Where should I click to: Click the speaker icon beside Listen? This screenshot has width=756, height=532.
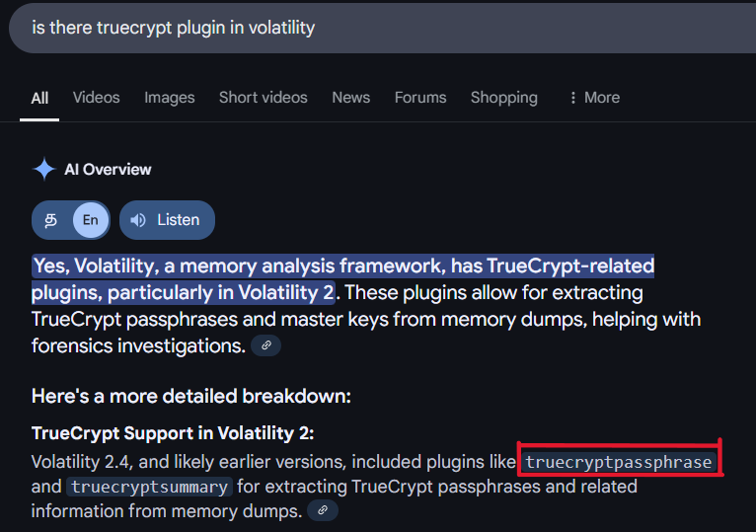138,220
